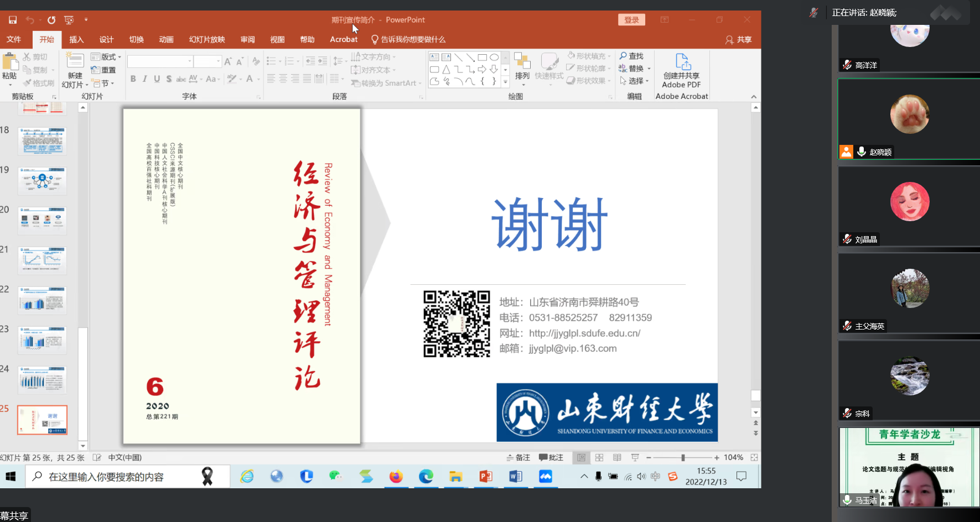The height and width of the screenshot is (522, 980).
Task: Open the Insert (插入) ribbon tab
Action: point(76,40)
